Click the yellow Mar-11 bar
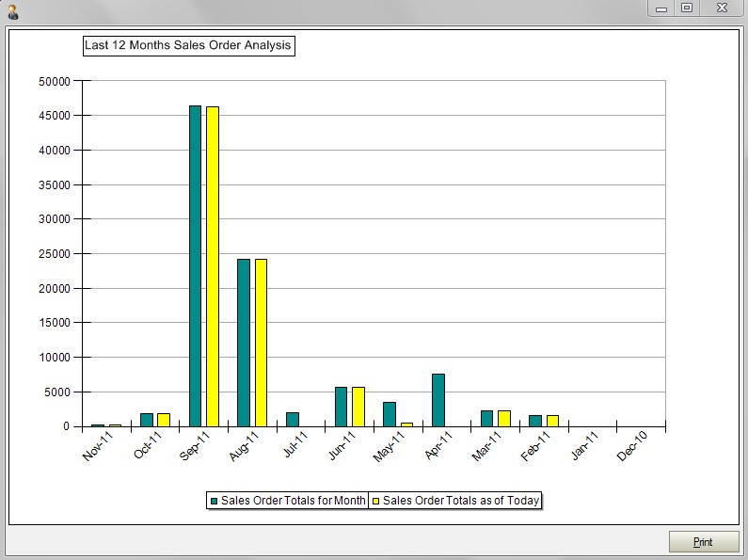748x560 pixels. click(x=504, y=419)
